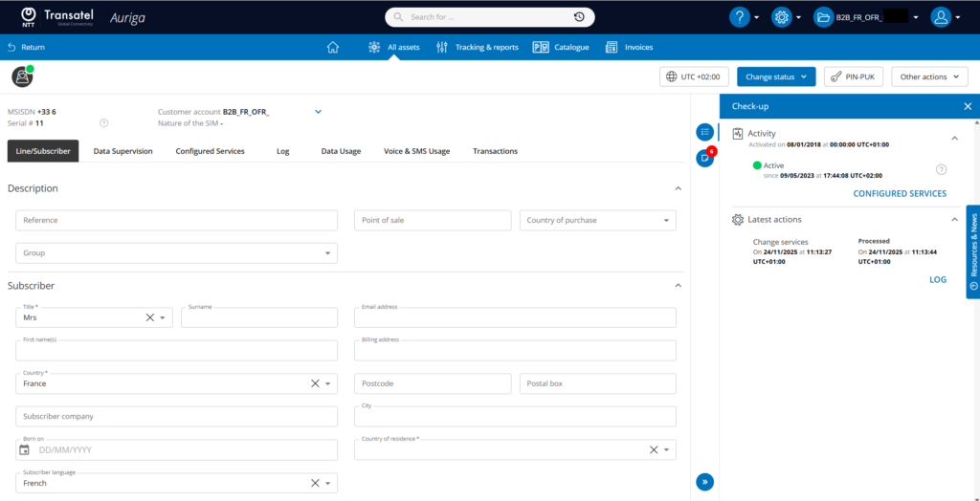980x501 pixels.
Task: Click the search magnifier icon
Action: (398, 17)
